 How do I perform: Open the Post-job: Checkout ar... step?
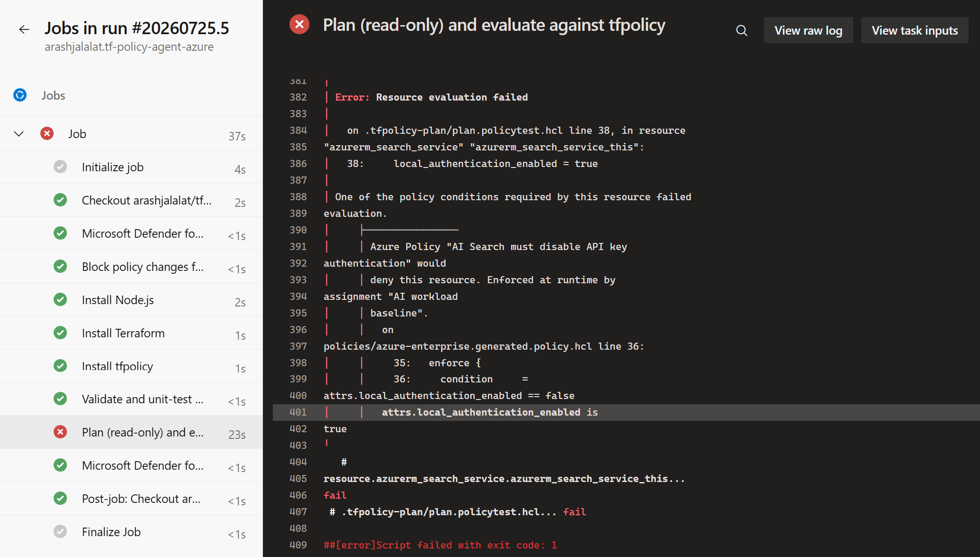(x=131, y=499)
